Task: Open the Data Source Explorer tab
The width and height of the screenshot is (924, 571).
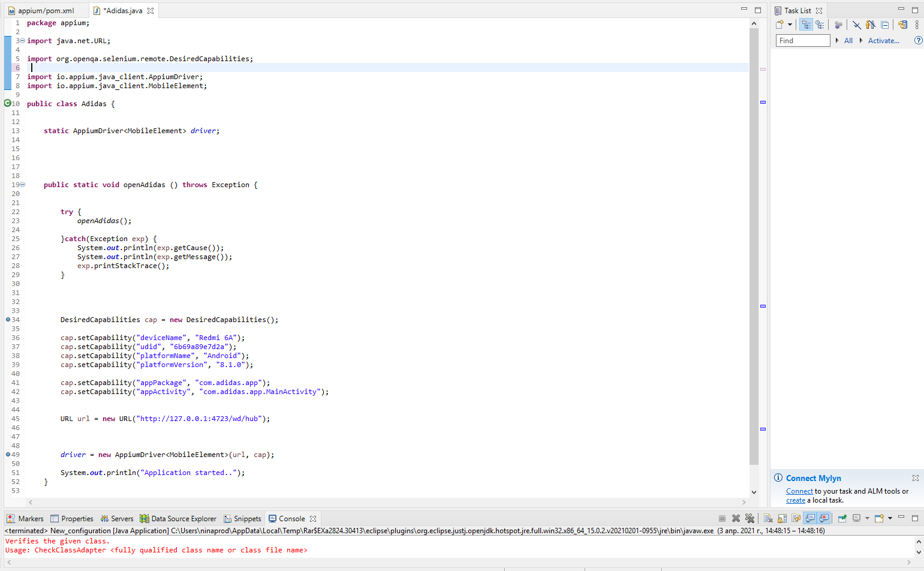Action: pyautogui.click(x=178, y=519)
